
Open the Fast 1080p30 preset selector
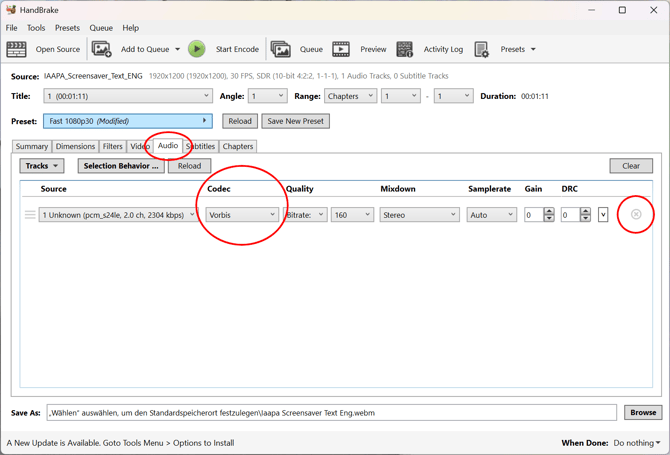(128, 121)
